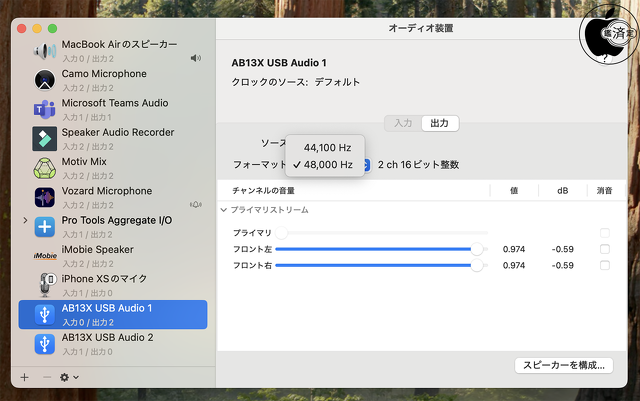Image resolution: width=640 pixels, height=401 pixels.
Task: Mute the フロント左 channel checkbox
Action: (604, 249)
